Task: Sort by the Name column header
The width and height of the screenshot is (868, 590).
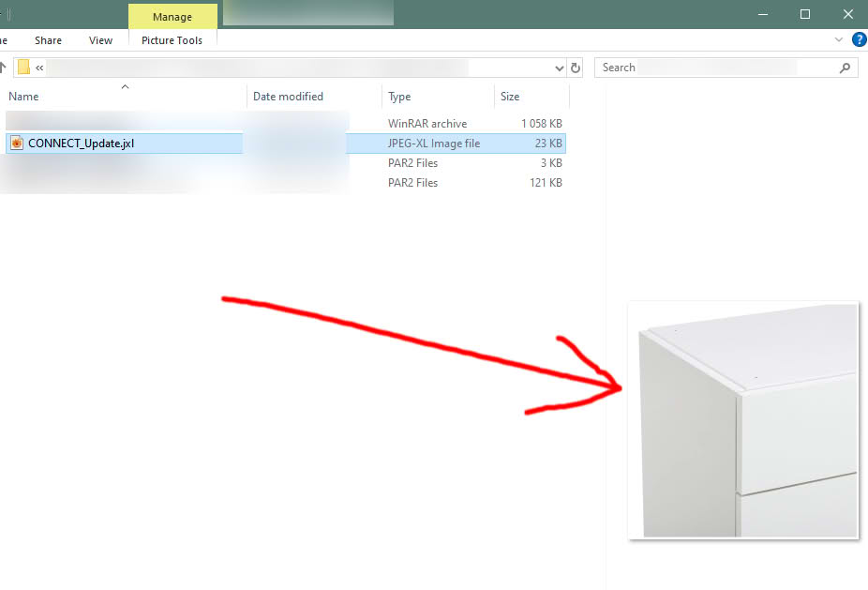Action: [x=23, y=97]
